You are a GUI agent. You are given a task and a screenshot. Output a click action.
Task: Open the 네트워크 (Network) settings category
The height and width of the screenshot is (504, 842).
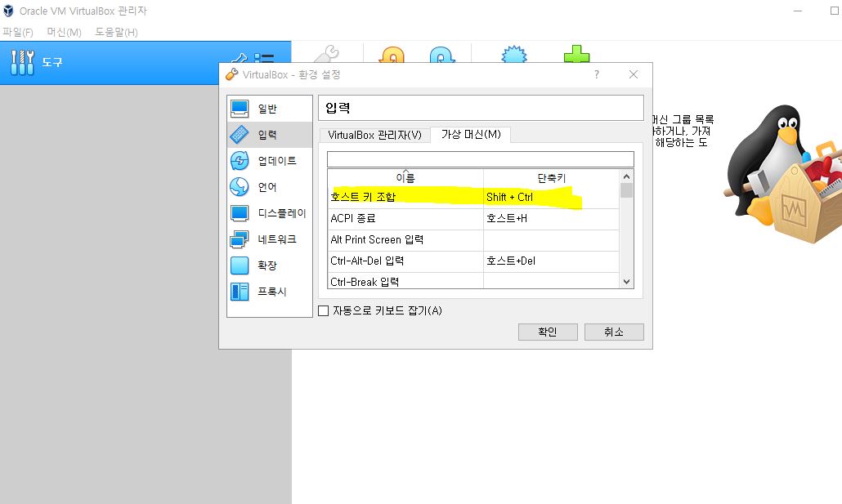point(270,239)
